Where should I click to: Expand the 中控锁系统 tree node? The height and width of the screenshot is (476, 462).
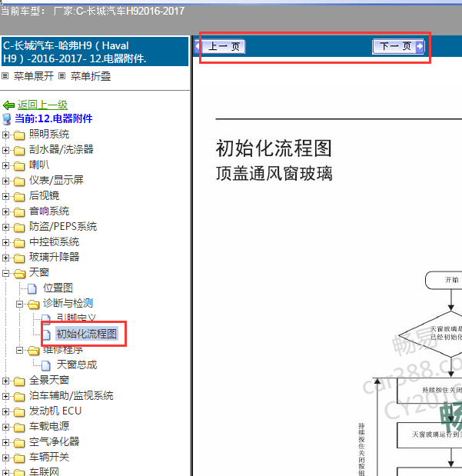tap(5, 242)
